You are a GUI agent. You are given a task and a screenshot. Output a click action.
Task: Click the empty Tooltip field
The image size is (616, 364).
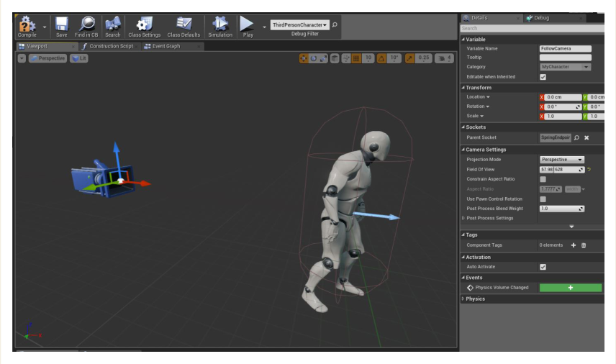[x=566, y=58]
